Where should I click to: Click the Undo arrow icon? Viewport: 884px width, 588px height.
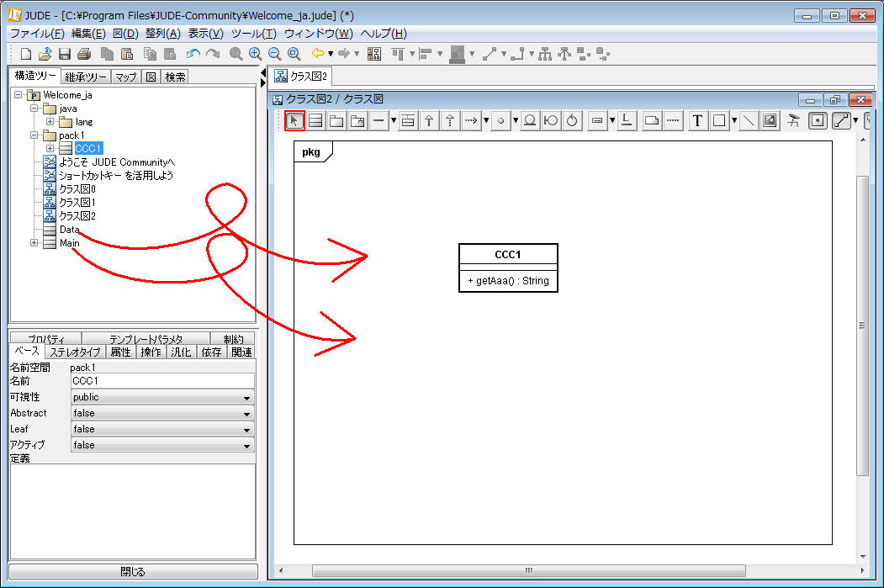(193, 54)
